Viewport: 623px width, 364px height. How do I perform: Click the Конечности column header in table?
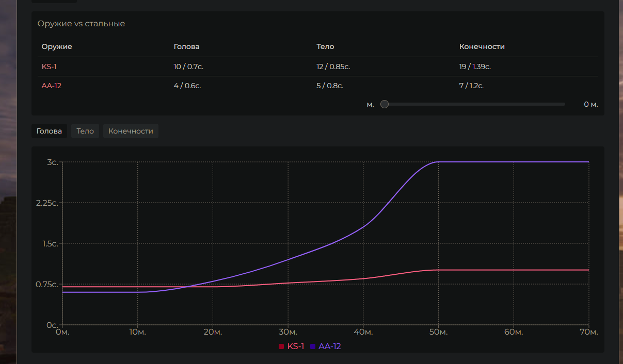482,46
